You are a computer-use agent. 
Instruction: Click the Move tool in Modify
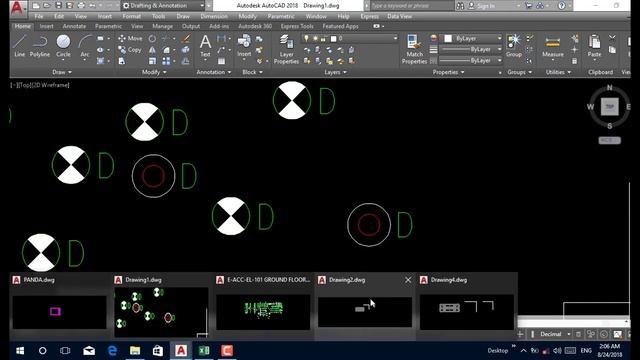[130, 38]
